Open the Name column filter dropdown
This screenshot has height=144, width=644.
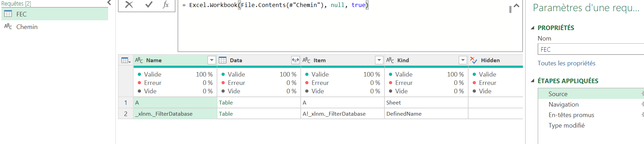(212, 60)
